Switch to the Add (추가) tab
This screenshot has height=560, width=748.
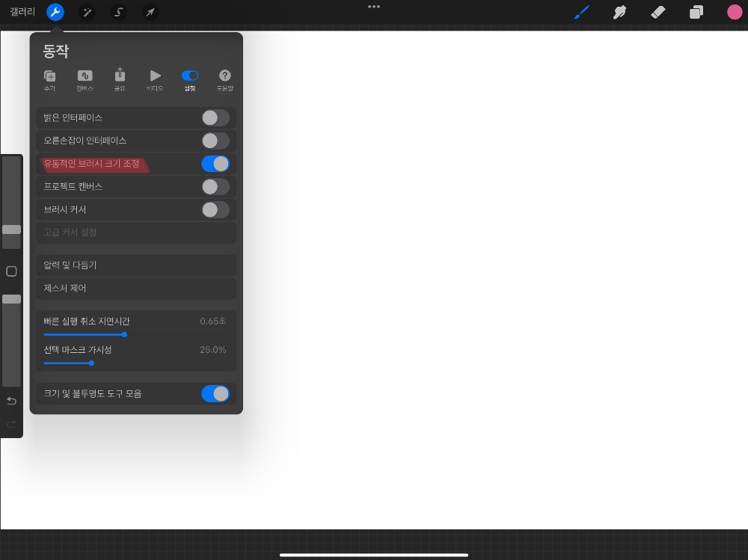[49, 80]
